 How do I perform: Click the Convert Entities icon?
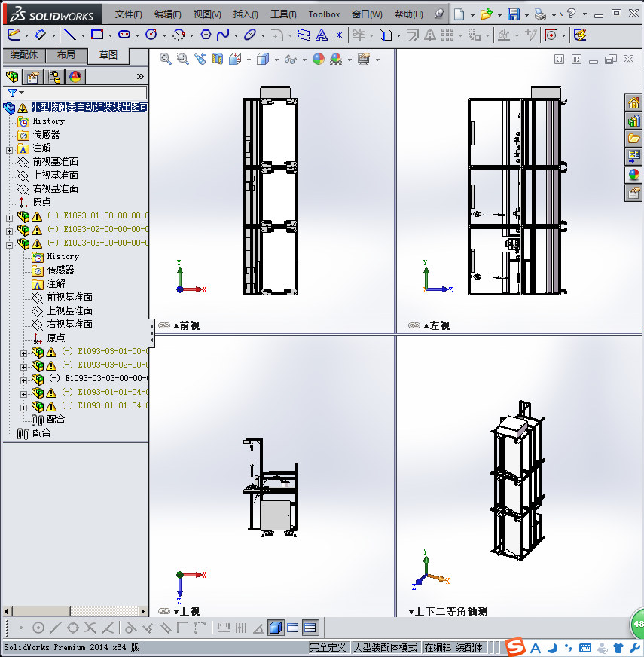(386, 35)
